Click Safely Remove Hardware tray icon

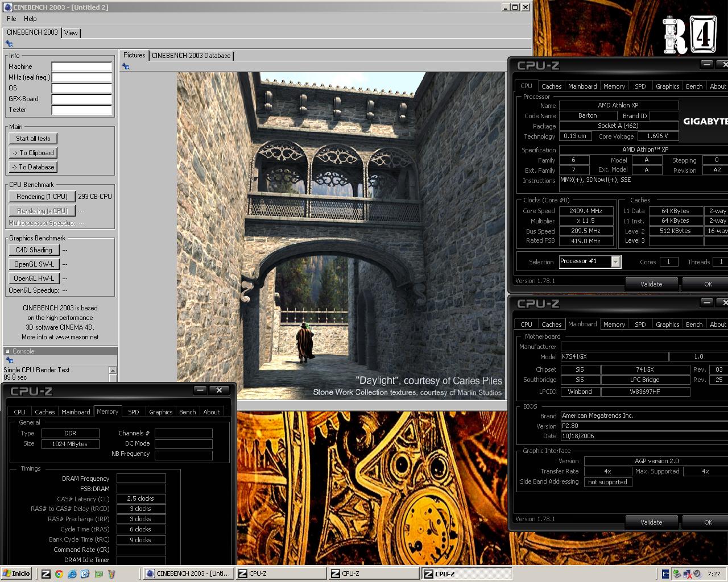[x=677, y=574]
